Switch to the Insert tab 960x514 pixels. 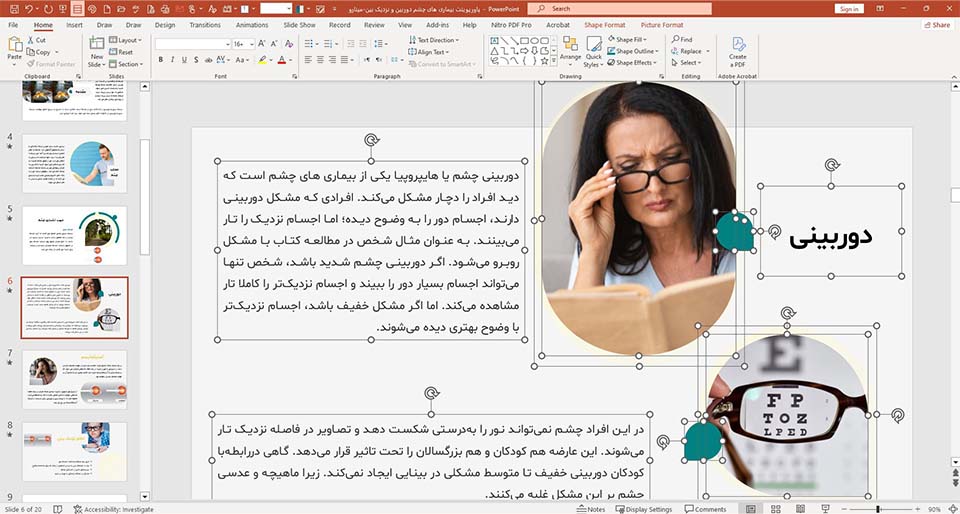(75, 25)
